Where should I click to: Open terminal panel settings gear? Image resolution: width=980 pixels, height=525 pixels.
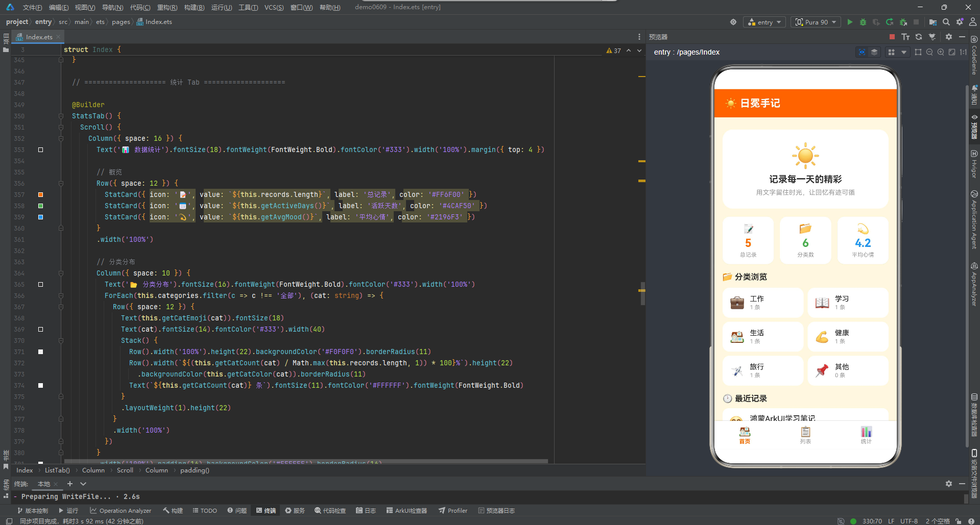(949, 484)
